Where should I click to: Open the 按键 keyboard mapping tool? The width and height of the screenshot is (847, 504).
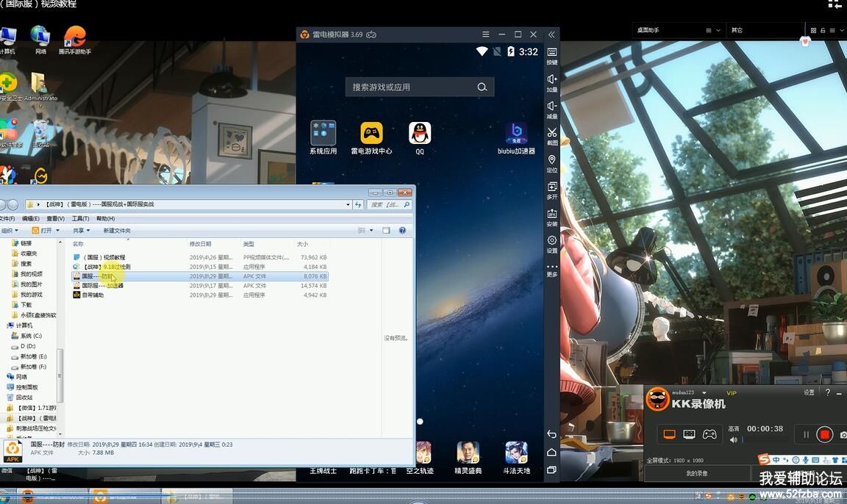(x=551, y=55)
